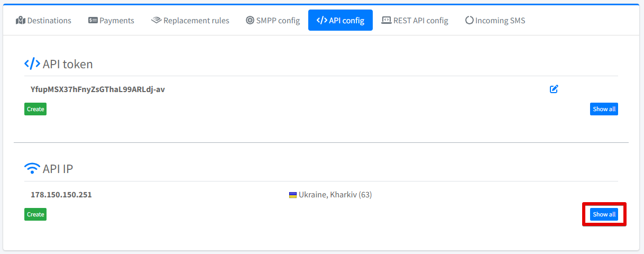
Task: Show all API tokens
Action: [604, 109]
